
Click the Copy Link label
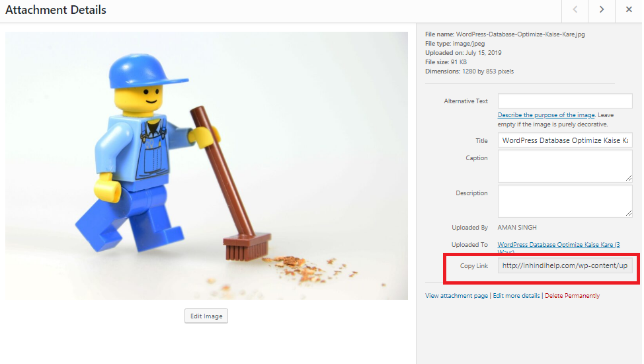click(473, 265)
